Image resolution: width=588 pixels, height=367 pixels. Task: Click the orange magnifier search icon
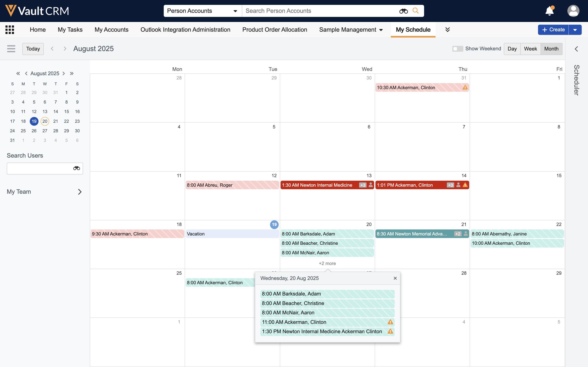[416, 11]
